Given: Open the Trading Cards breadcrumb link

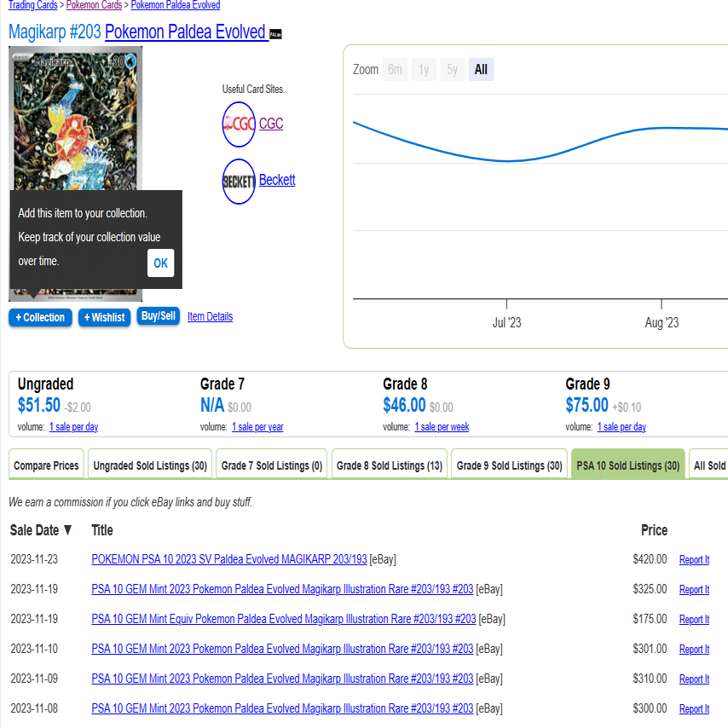Looking at the screenshot, I should pos(33,5).
